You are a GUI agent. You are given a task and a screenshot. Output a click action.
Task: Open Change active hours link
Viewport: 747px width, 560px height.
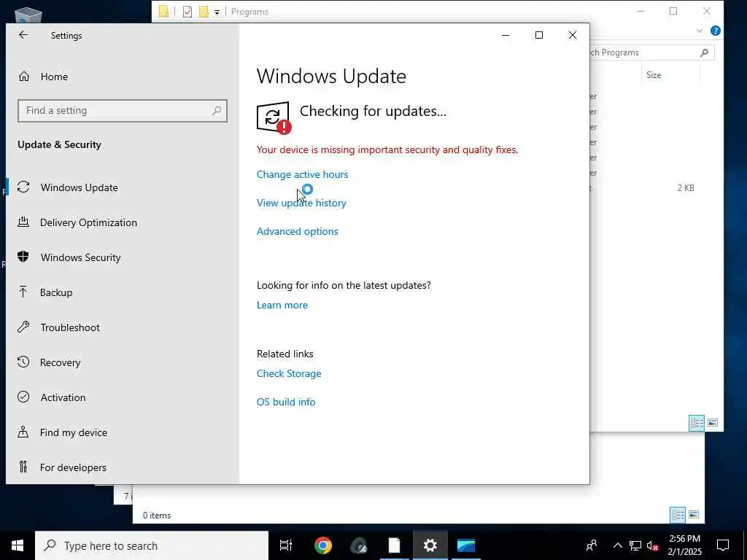(302, 174)
